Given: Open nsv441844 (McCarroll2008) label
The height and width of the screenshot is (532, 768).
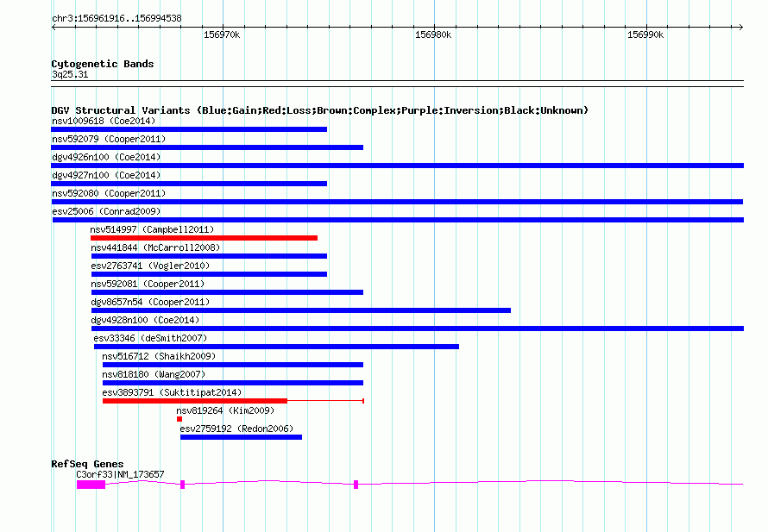Looking at the screenshot, I should pos(155,247).
